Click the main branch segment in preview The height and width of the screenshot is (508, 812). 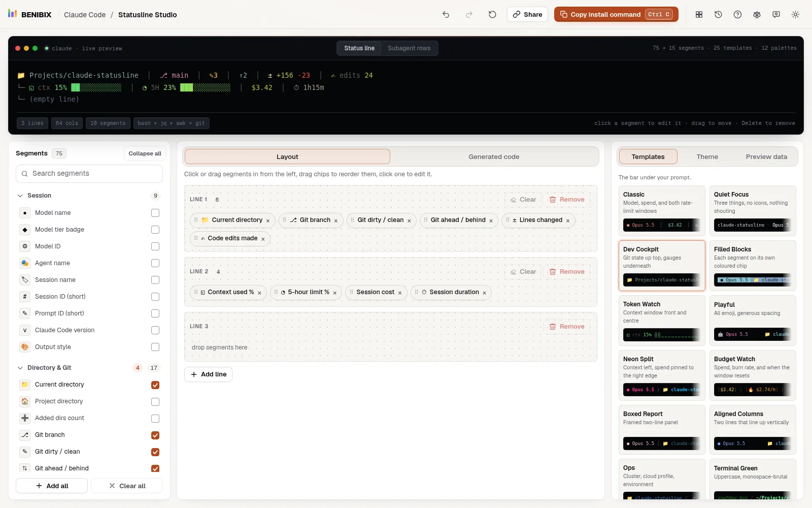(174, 75)
